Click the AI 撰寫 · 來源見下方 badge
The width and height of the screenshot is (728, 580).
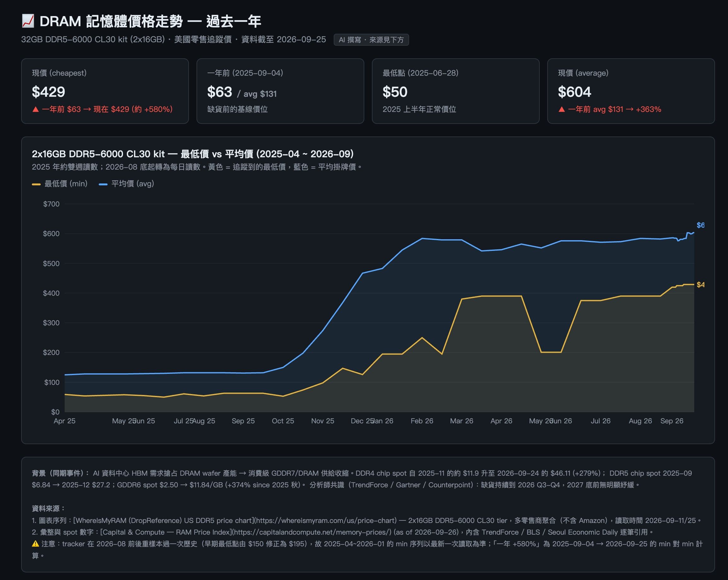pos(371,40)
